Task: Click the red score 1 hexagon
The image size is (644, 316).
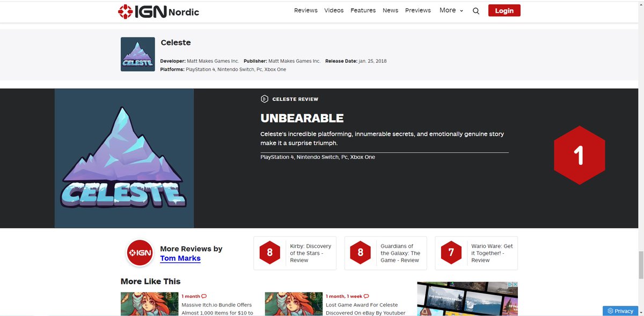Action: 579,156
